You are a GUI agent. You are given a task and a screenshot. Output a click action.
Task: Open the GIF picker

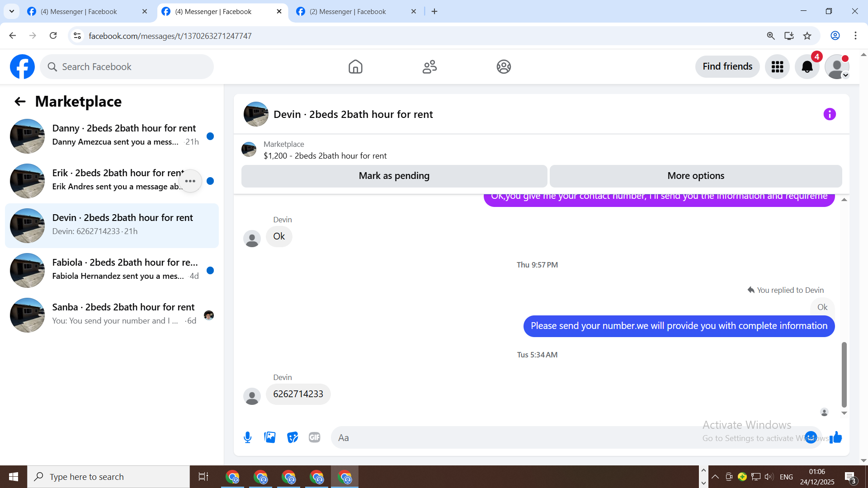click(x=315, y=437)
